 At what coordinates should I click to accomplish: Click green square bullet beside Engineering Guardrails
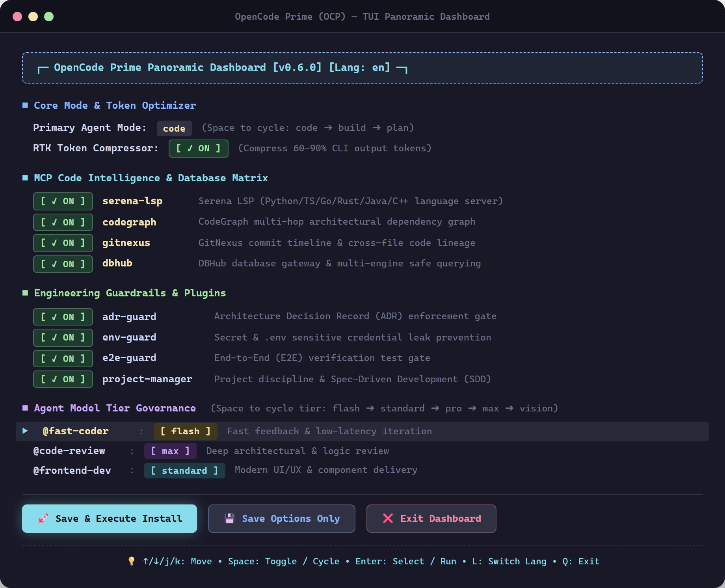tap(25, 293)
